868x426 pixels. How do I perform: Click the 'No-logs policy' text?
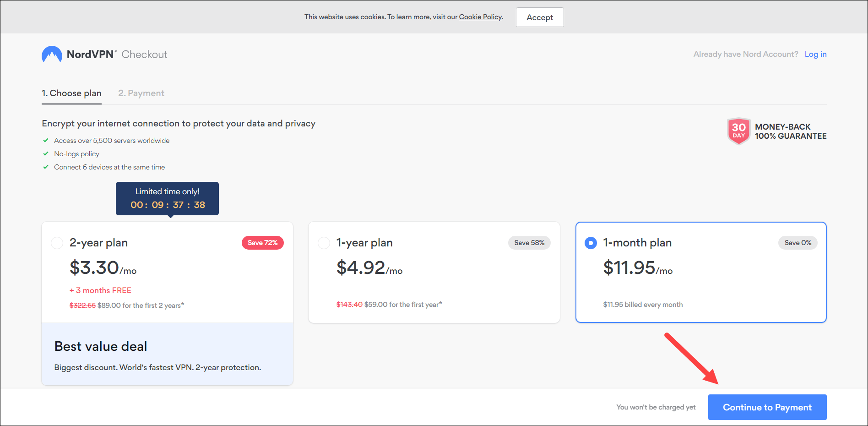76,154
